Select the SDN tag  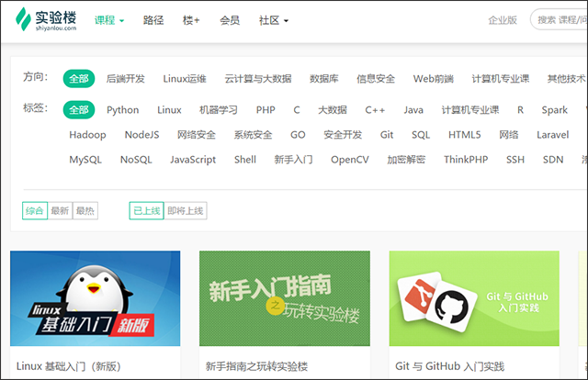pyautogui.click(x=553, y=160)
